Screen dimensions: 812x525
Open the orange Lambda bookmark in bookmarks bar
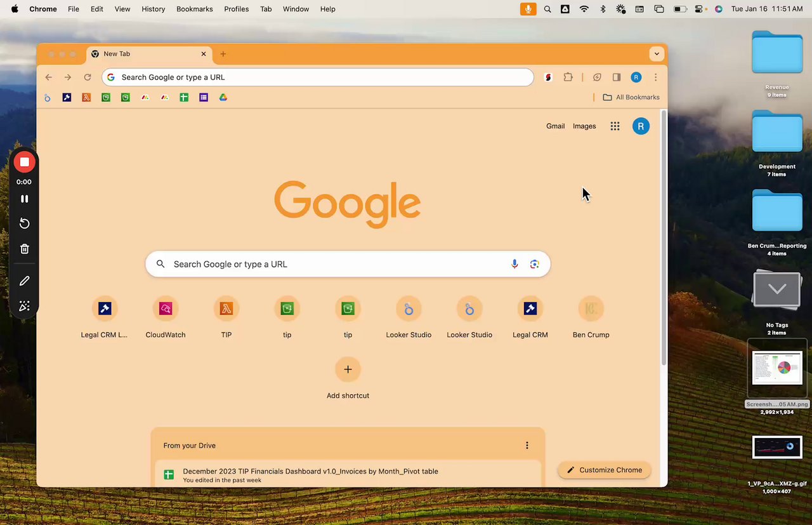point(86,97)
